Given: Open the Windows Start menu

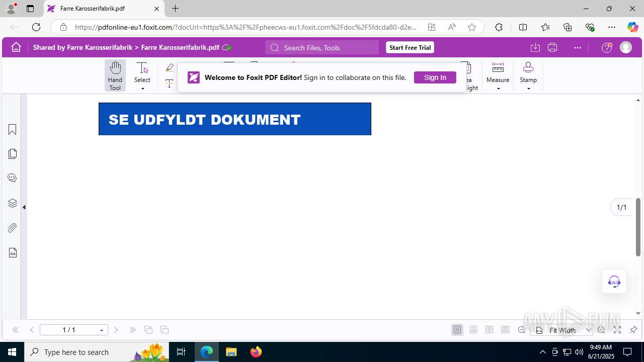Looking at the screenshot, I should pos(12,352).
